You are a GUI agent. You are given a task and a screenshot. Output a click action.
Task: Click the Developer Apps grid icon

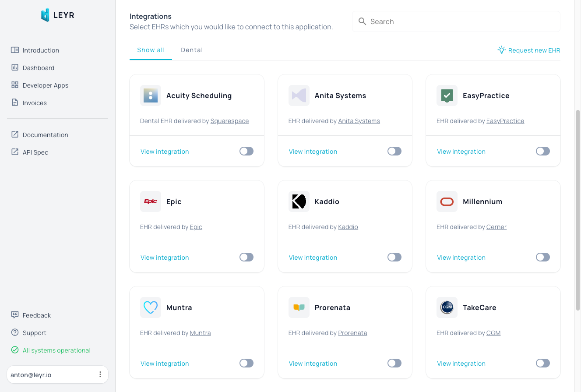(15, 85)
